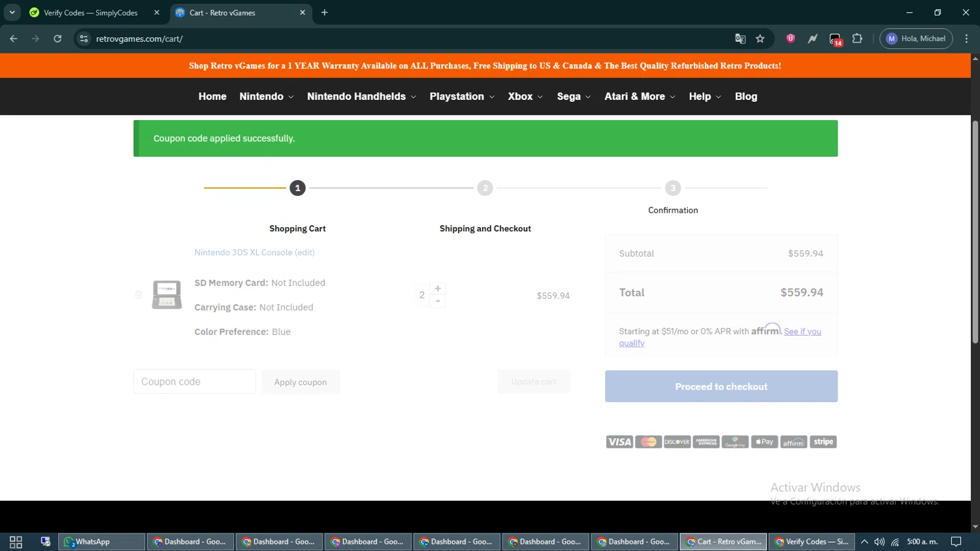This screenshot has height=551, width=980.
Task: Open the extension icon with the 14 badge
Action: [836, 39]
